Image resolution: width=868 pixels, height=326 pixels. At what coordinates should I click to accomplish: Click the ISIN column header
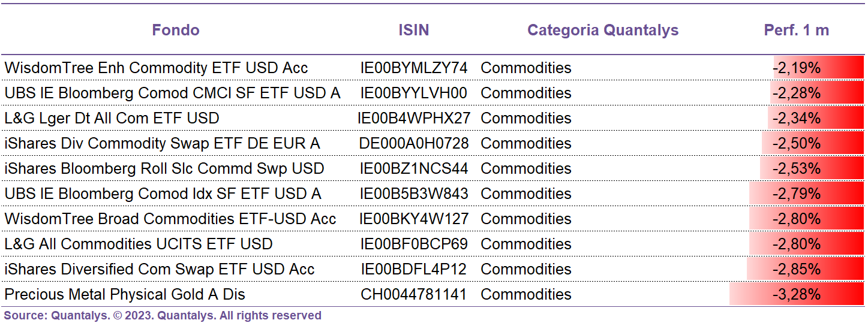[x=414, y=31]
